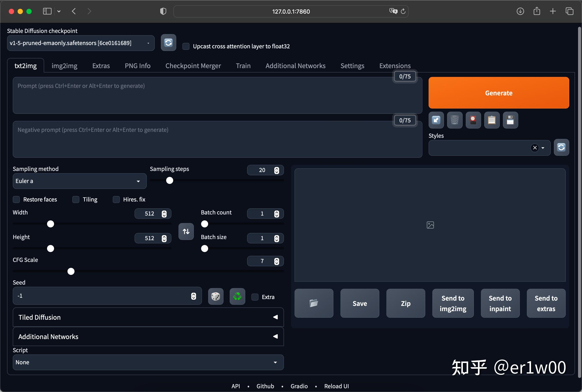Open the Settings tab
This screenshot has height=392, width=582.
click(x=352, y=66)
